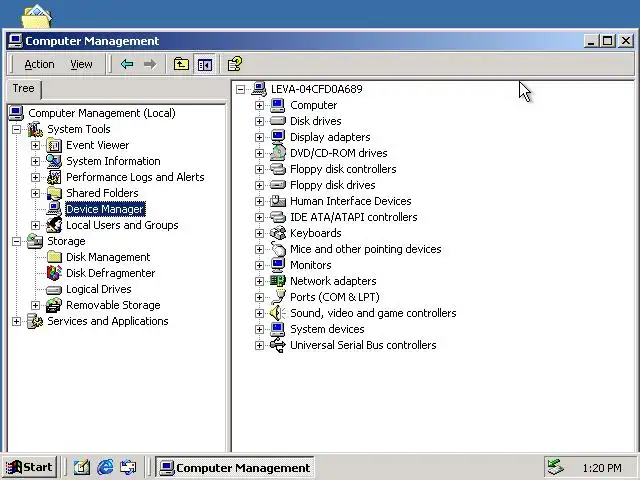Click the Performance Logs and Alerts icon
Image resolution: width=640 pixels, height=480 pixels.
coord(54,177)
